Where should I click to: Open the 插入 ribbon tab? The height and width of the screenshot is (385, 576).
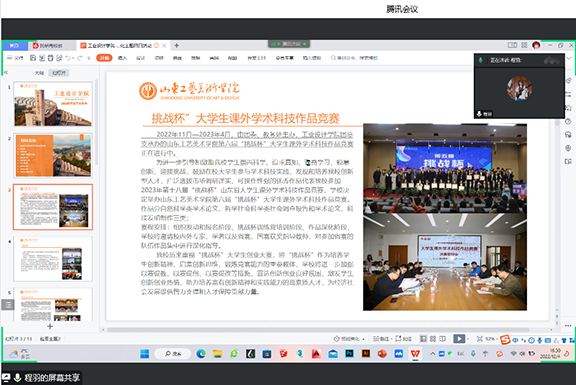click(x=122, y=58)
